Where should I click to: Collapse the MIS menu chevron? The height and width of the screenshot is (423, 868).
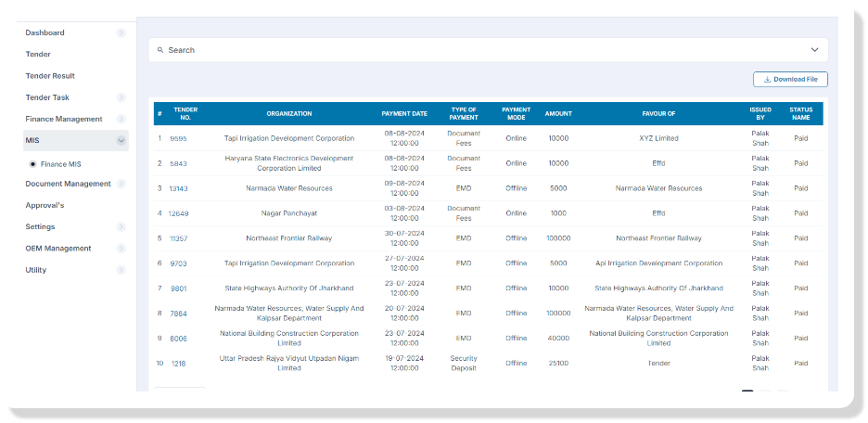point(121,141)
